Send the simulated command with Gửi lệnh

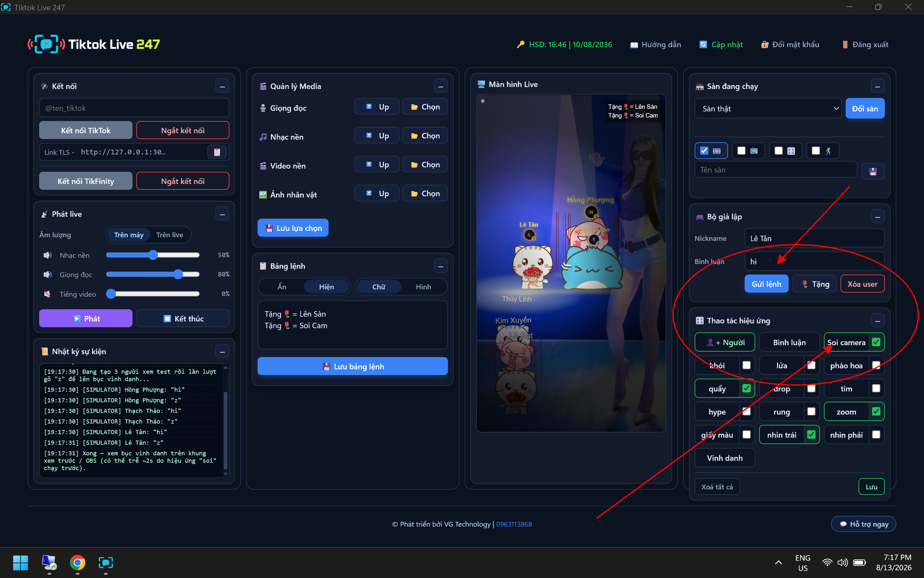click(x=766, y=284)
